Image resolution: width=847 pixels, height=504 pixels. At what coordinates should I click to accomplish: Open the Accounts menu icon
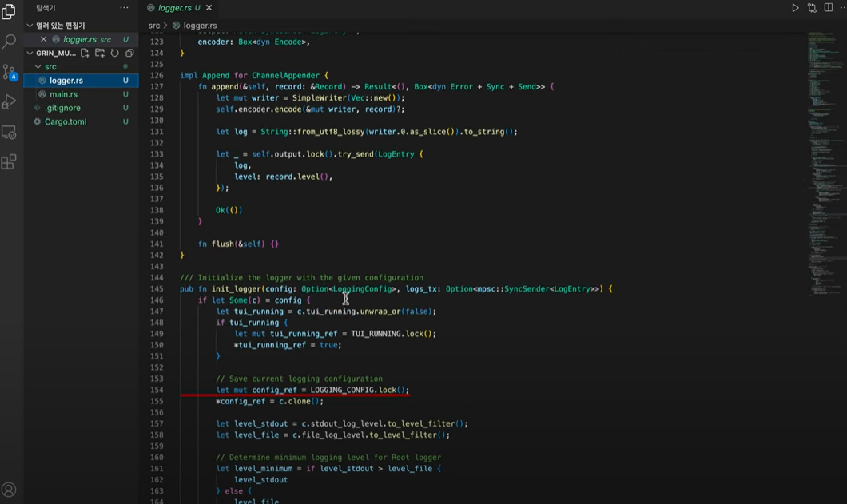point(9,490)
